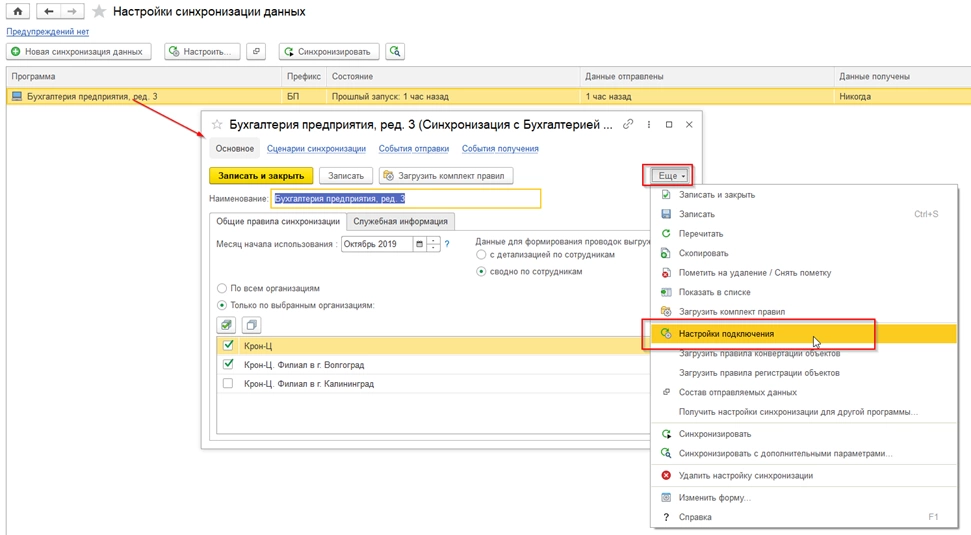
Task: Choose Синхронизировать in the Еще menu
Action: [804, 434]
